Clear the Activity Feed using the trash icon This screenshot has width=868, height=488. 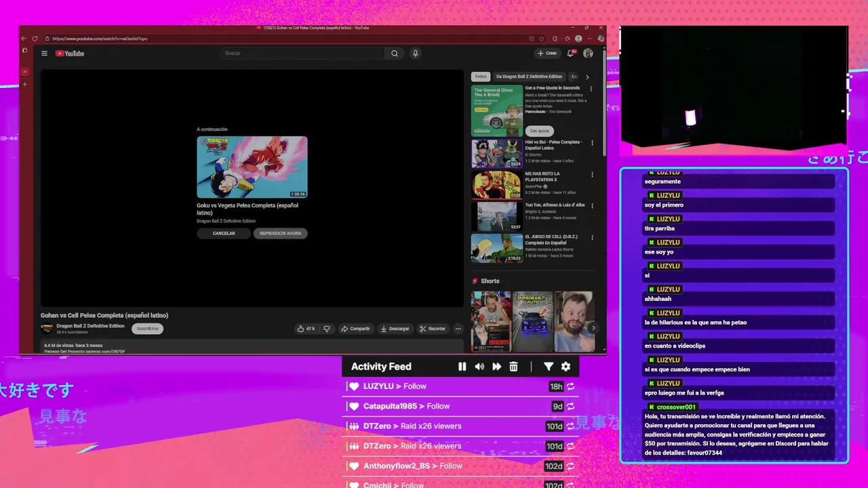(x=513, y=367)
